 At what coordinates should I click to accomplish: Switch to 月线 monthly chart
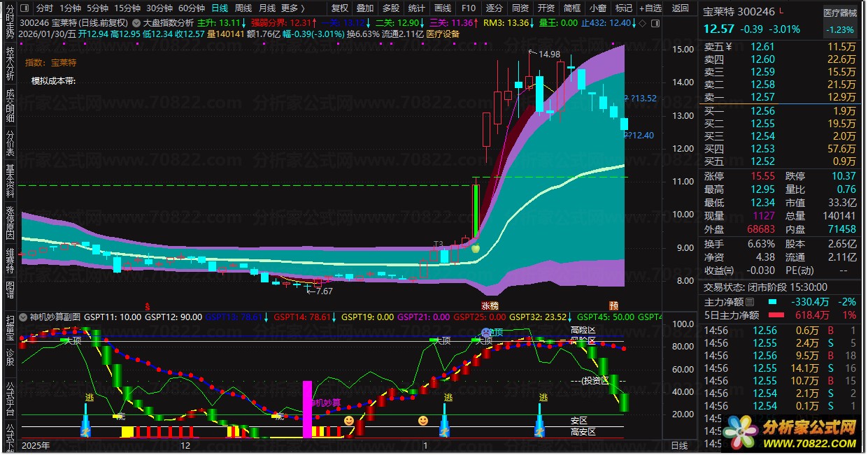pyautogui.click(x=267, y=8)
